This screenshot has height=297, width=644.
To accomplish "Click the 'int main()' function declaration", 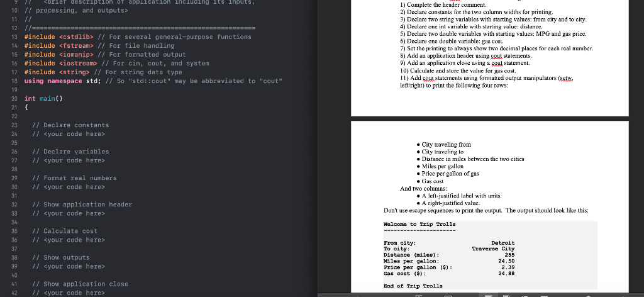I will [43, 99].
